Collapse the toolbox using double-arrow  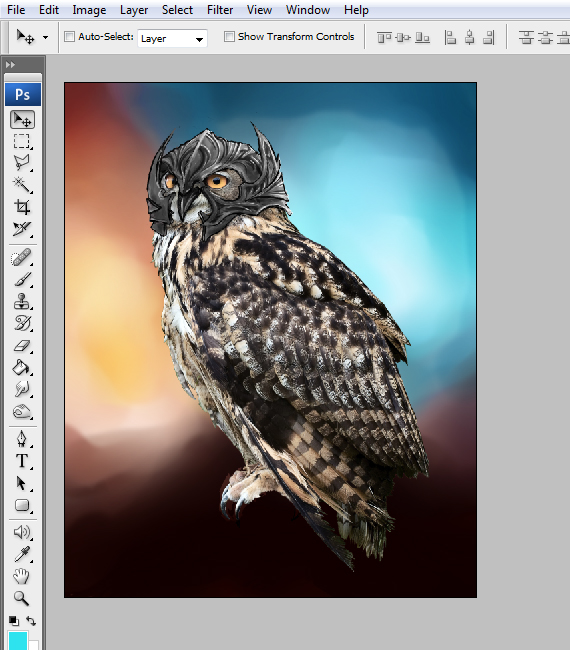(x=10, y=65)
